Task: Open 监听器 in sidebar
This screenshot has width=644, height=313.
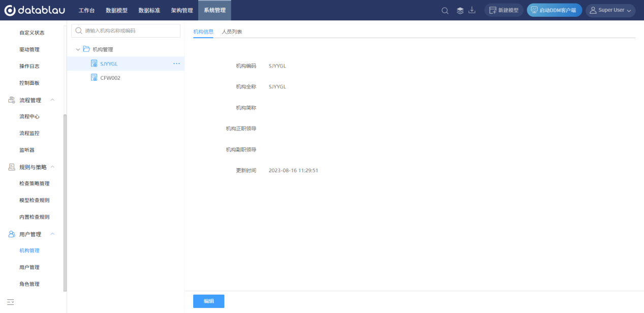Action: coord(27,150)
